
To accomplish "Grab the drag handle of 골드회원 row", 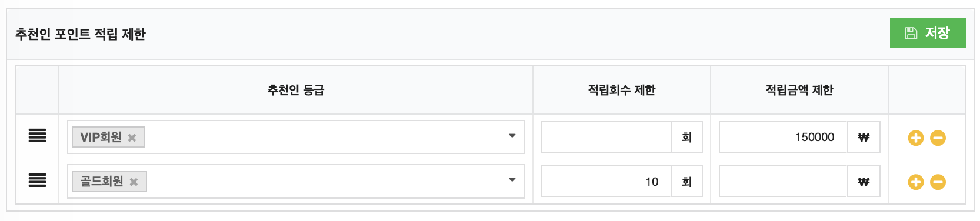I will tap(37, 180).
